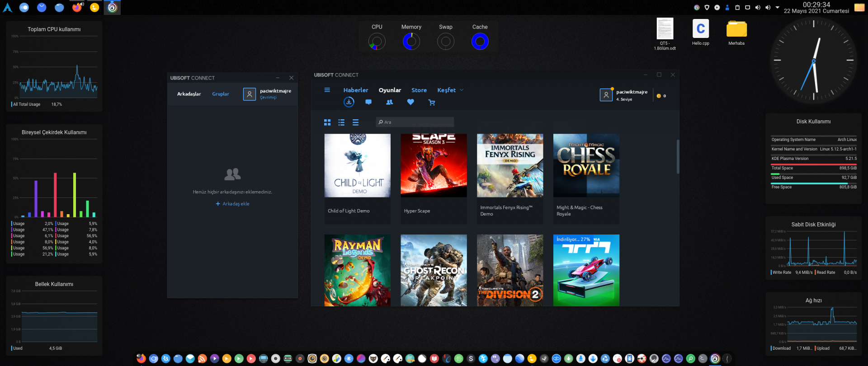Switch games to grid view
Screen dimensions: 868x366
pos(327,122)
